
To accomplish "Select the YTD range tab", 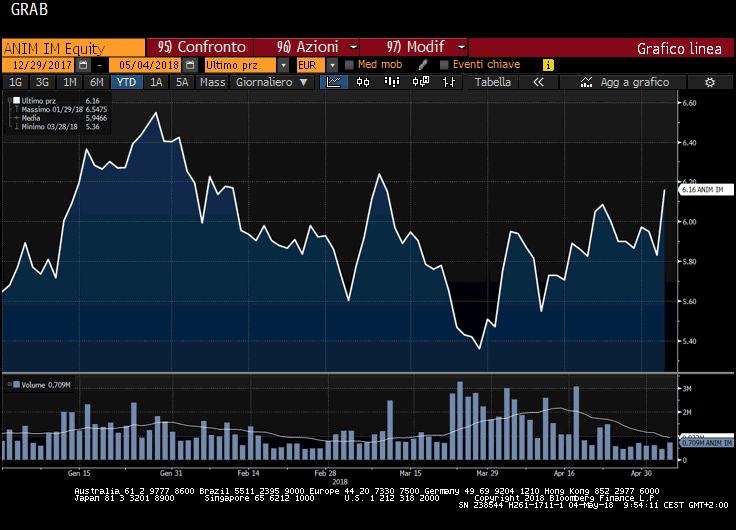I will (126, 82).
